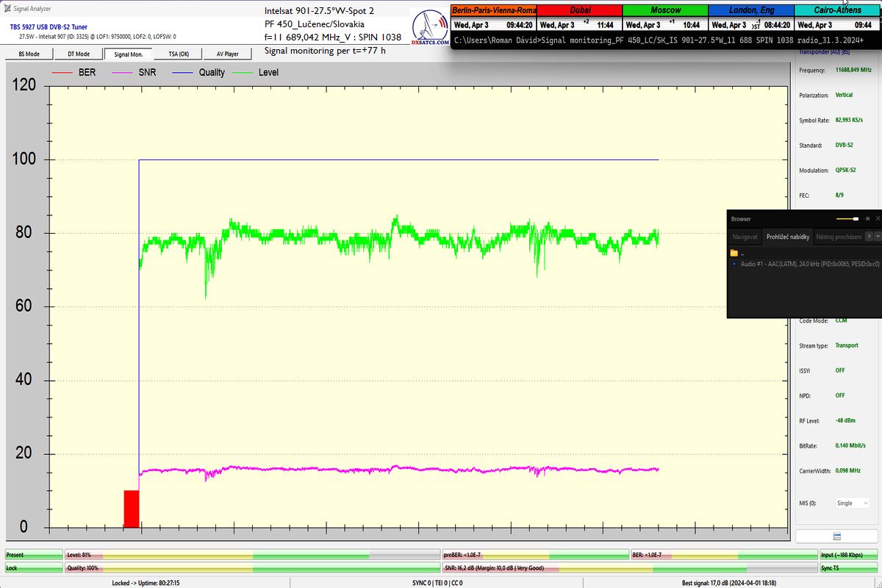Pin the Browser panel with pin icon
Screen dimensions: 882x588
click(867, 219)
